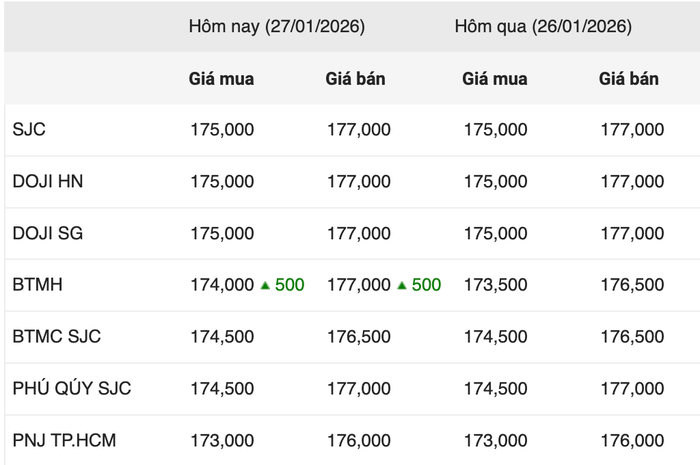Click PNJ TP.HCM's today buying price 173,000
Image resolution: width=700 pixels, height=465 pixels.
pos(222,440)
